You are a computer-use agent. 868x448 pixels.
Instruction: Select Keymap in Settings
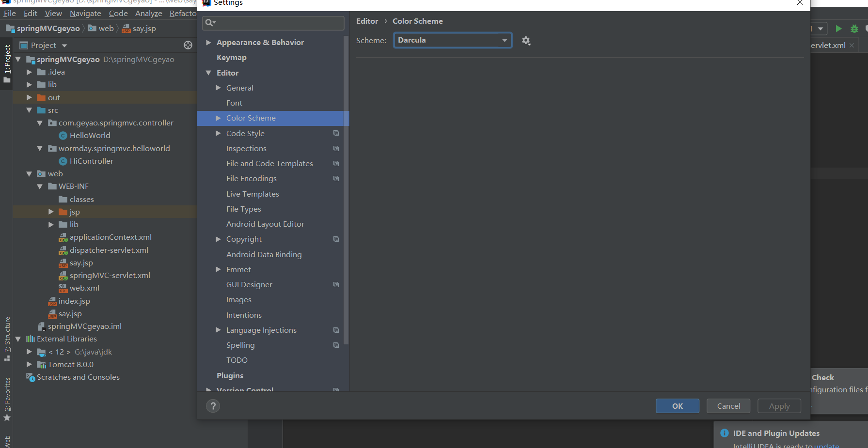point(231,57)
